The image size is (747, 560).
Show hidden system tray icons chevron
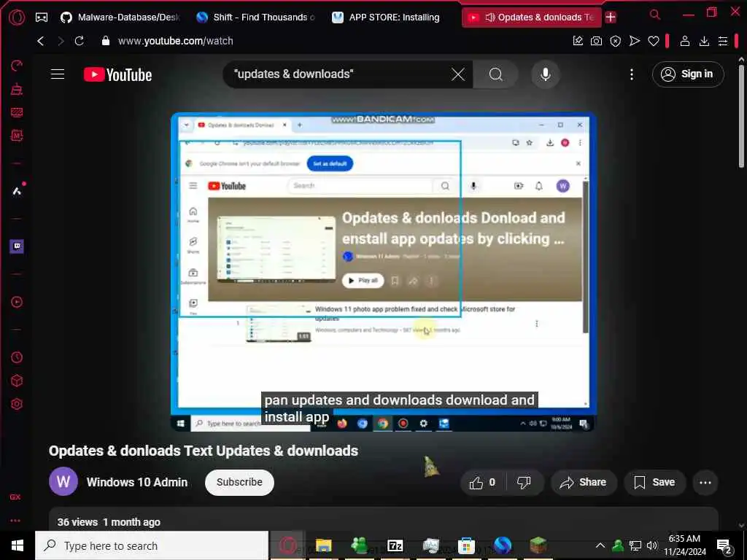click(x=600, y=545)
